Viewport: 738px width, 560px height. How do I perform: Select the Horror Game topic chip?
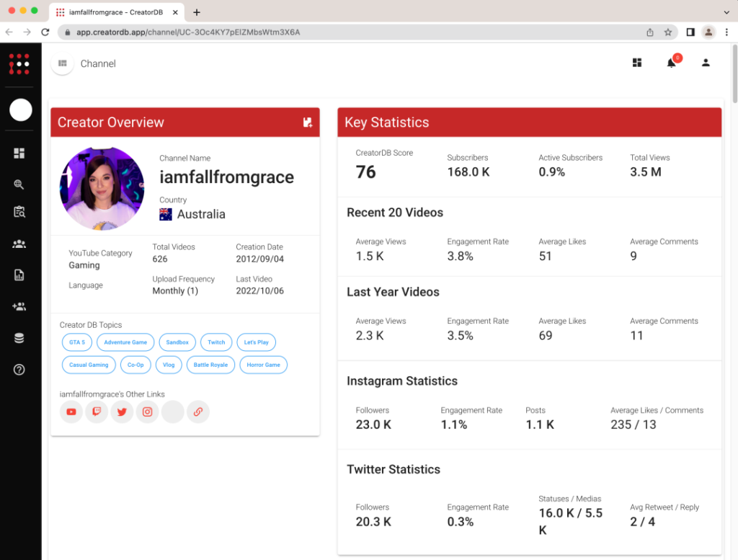point(264,365)
